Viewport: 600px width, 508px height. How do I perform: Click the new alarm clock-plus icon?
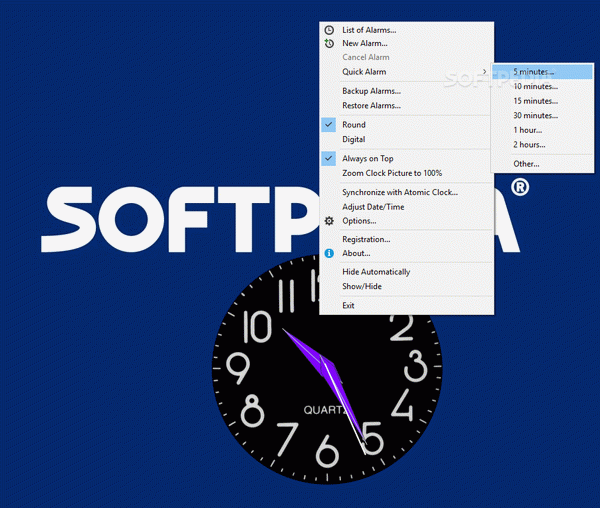tap(329, 43)
